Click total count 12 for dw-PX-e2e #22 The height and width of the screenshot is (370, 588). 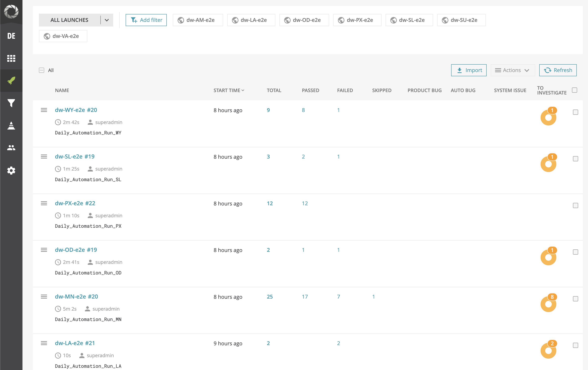[x=270, y=203]
